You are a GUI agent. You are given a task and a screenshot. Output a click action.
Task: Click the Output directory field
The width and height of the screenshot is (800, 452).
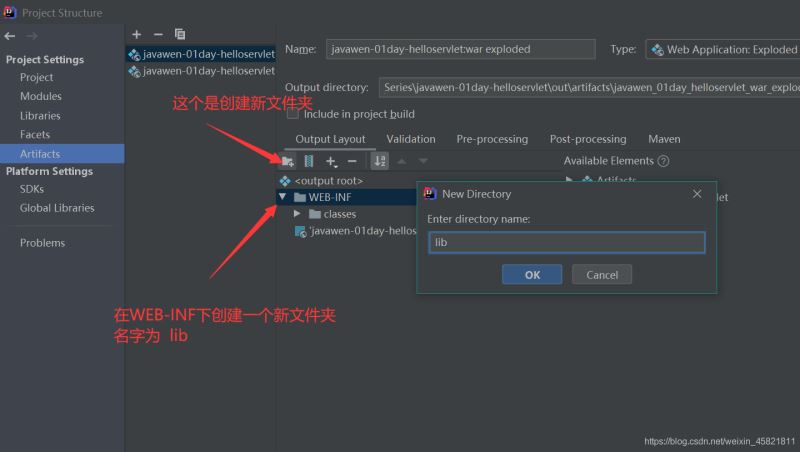click(589, 88)
